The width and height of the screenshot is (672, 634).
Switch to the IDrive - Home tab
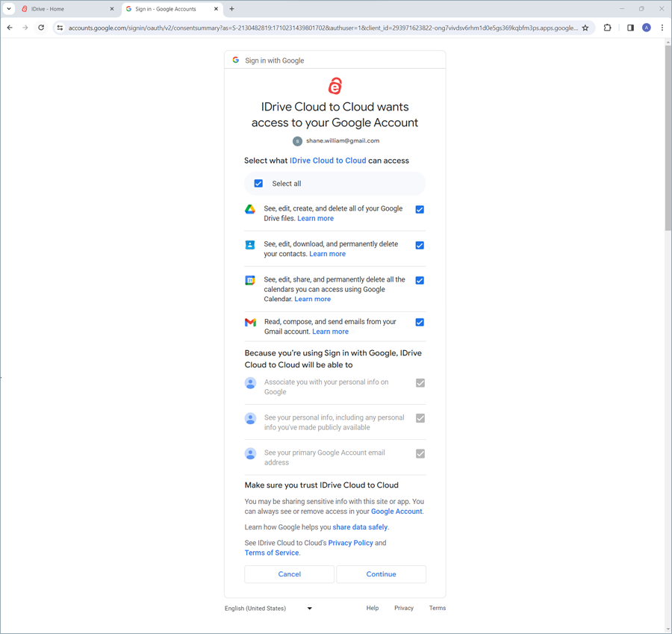(69, 9)
